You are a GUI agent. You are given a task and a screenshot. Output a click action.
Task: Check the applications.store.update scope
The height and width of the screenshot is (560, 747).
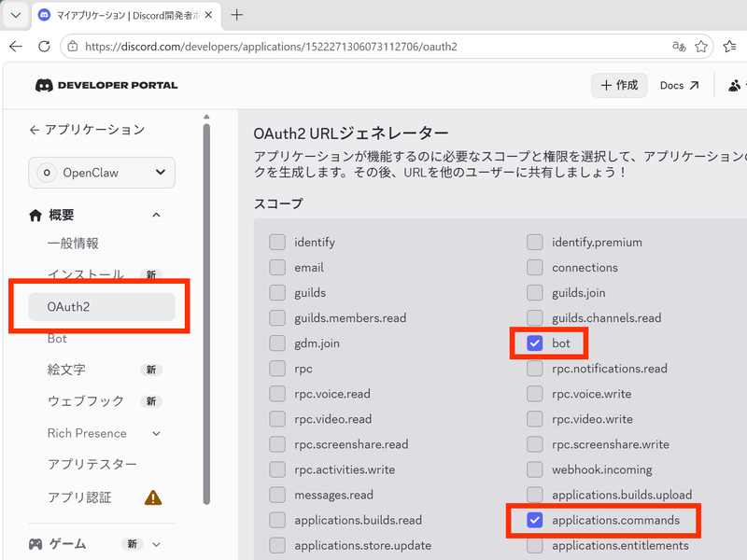point(277,545)
